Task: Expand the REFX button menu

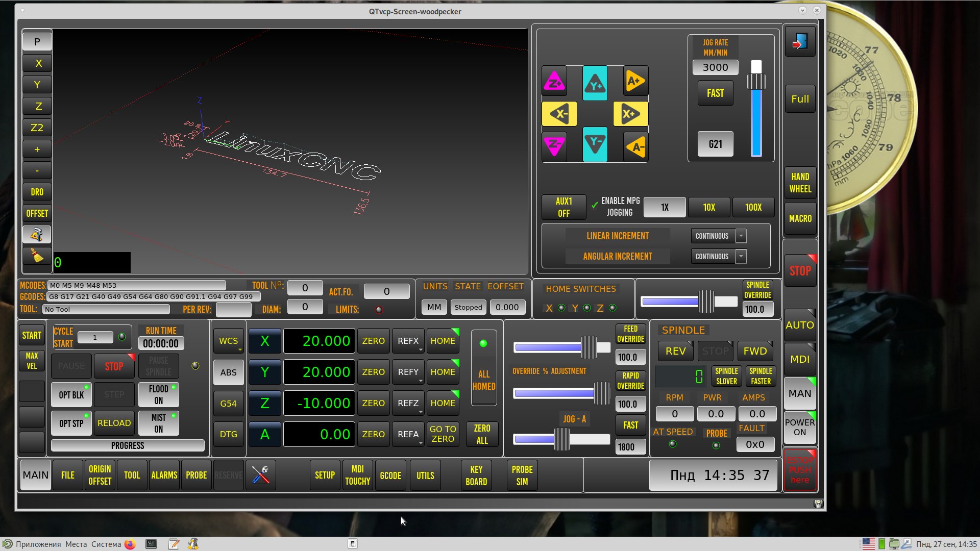Action: coord(421,350)
